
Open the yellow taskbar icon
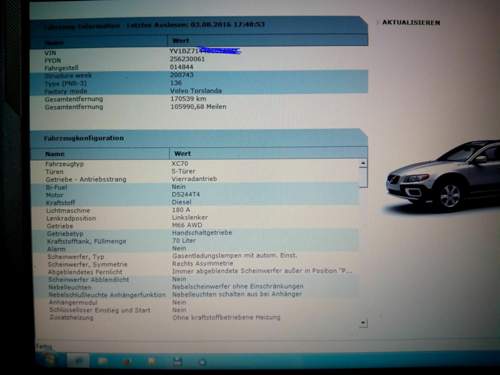coord(152,362)
